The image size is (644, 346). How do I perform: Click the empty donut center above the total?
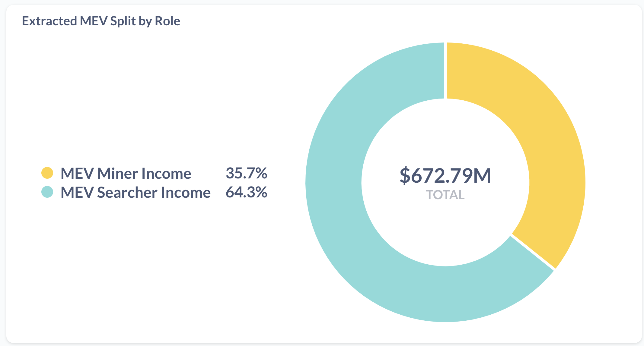[445, 133]
